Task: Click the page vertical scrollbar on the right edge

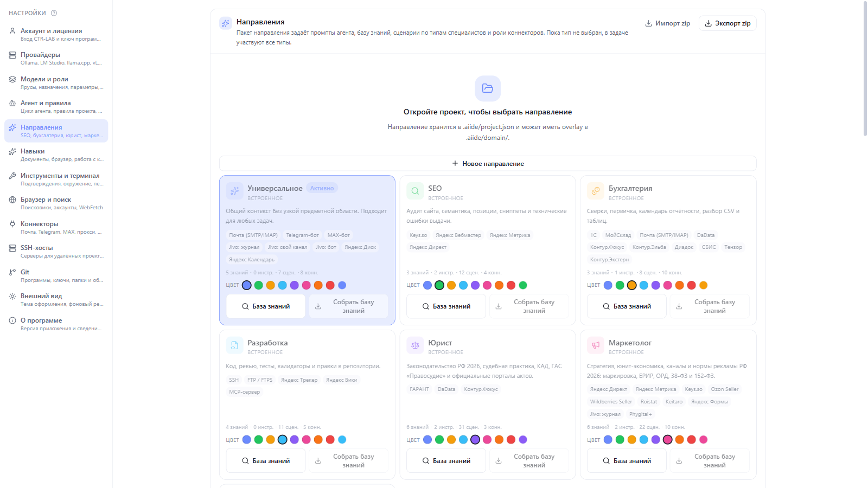Action: click(x=865, y=68)
